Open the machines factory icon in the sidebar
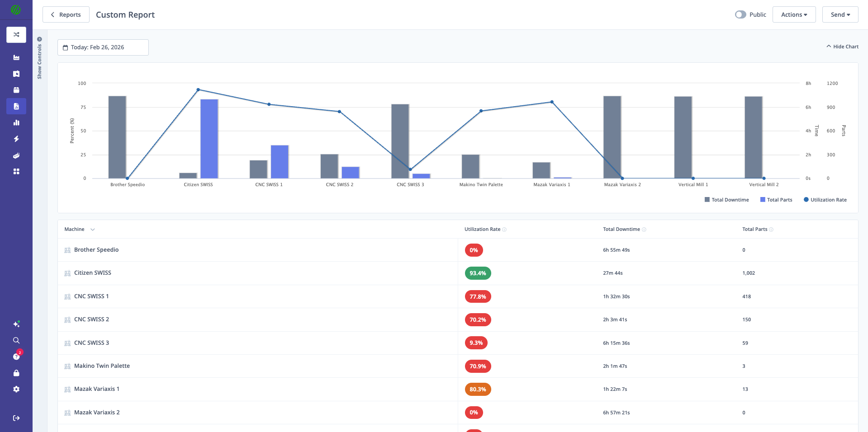868x432 pixels. tap(16, 57)
